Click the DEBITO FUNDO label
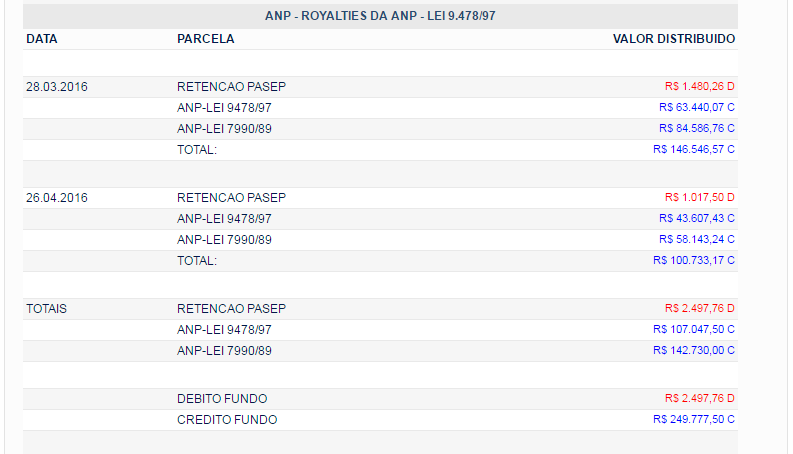The width and height of the screenshot is (793, 454). pyautogui.click(x=222, y=399)
